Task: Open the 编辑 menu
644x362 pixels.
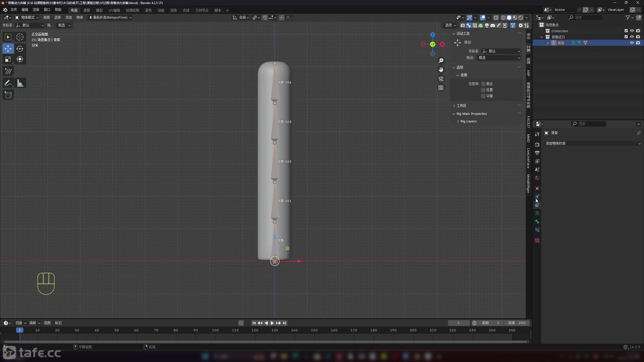Action: coord(25,10)
